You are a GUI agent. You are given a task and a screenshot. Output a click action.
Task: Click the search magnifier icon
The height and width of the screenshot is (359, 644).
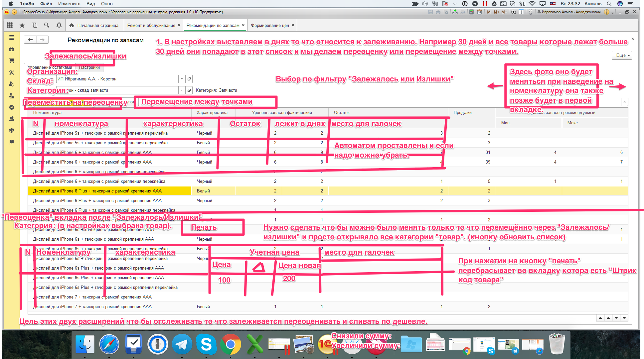(x=47, y=25)
